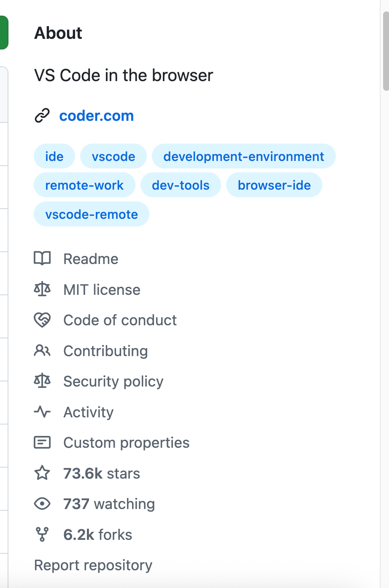Click the fork icon beside 6.2k forks
Image resolution: width=389 pixels, height=588 pixels.
pyautogui.click(x=42, y=534)
